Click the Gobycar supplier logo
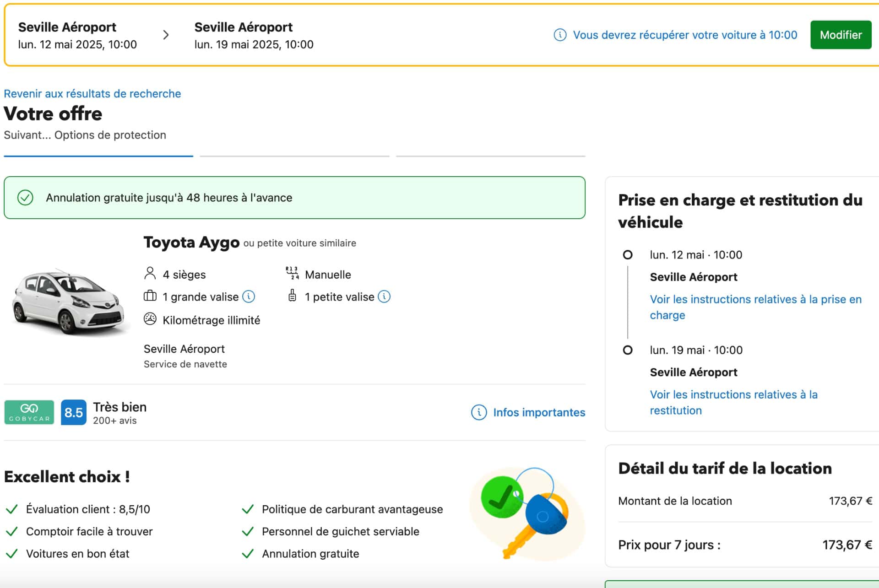This screenshot has height=588, width=879. coord(29,412)
